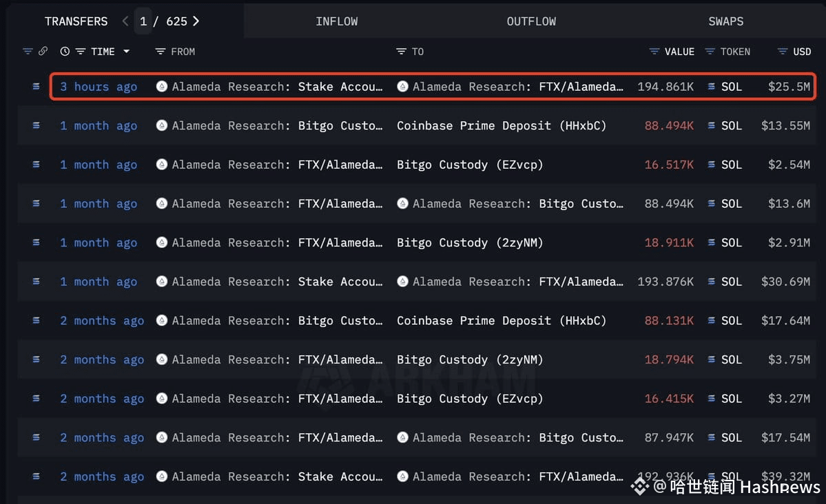Click the filter icon beside FROM column

[161, 52]
